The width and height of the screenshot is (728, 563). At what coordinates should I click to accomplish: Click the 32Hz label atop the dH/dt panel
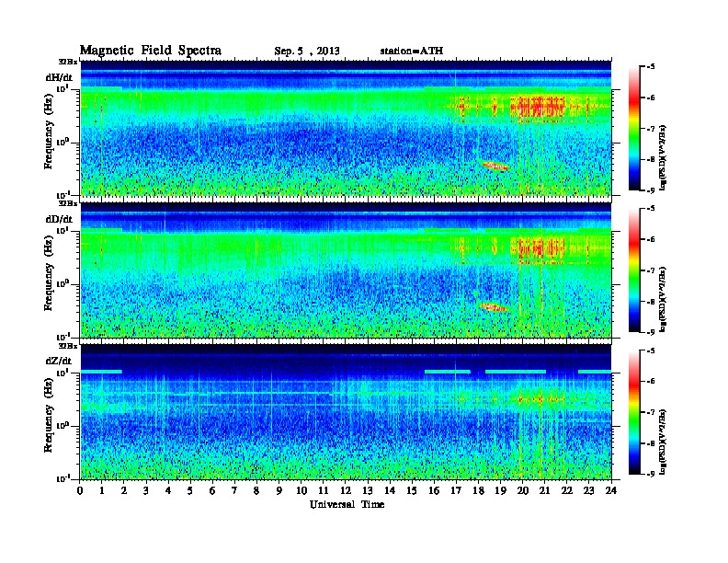[x=68, y=62]
